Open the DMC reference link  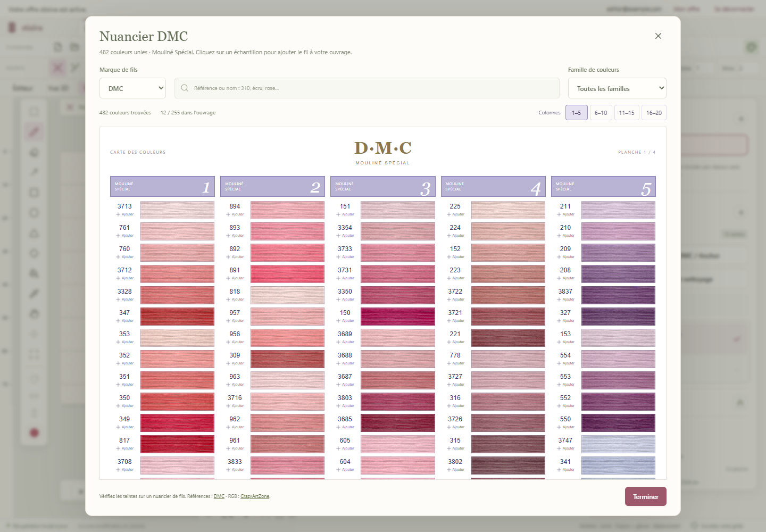219,496
